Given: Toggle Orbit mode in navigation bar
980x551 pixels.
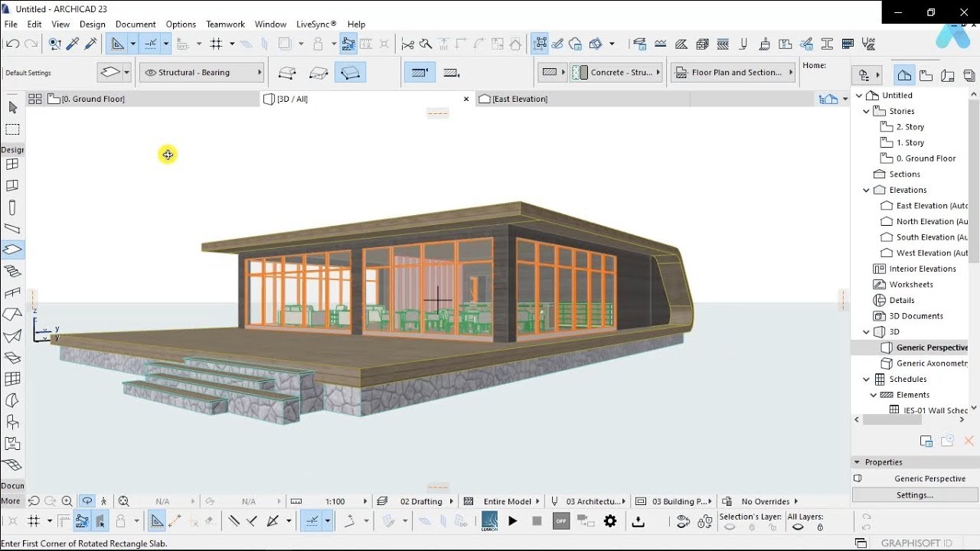Looking at the screenshot, I should 87,501.
